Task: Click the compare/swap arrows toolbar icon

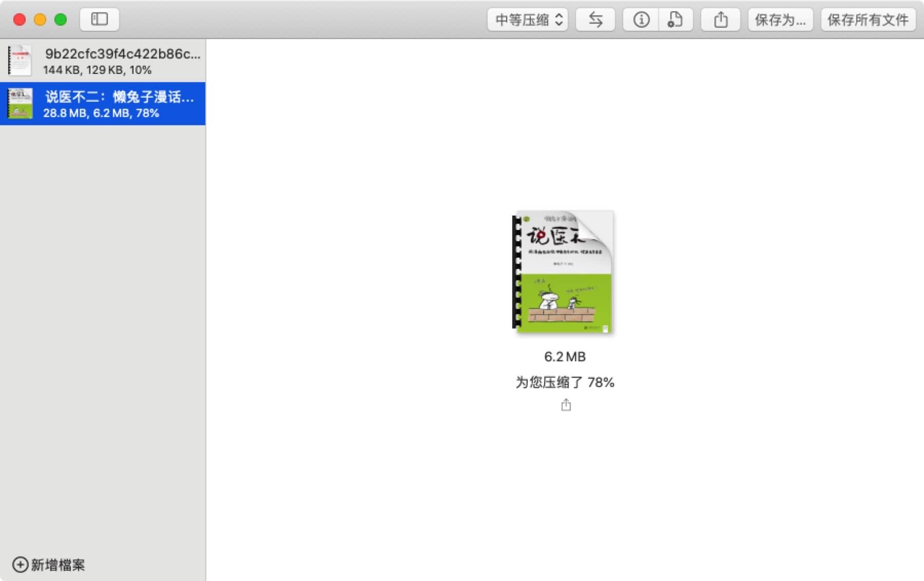Action: point(595,20)
